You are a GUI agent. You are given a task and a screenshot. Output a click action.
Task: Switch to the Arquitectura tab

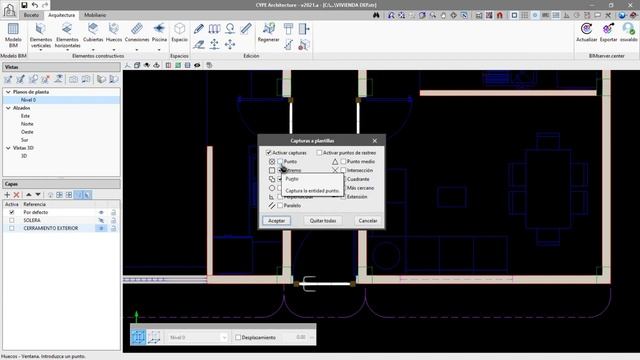[61, 15]
